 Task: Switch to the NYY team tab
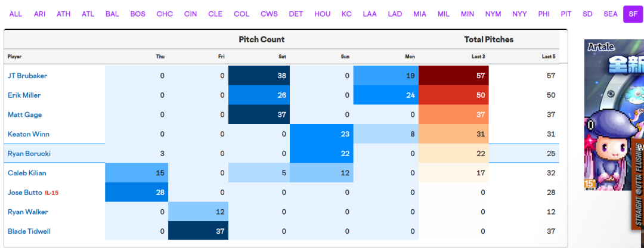click(x=519, y=14)
